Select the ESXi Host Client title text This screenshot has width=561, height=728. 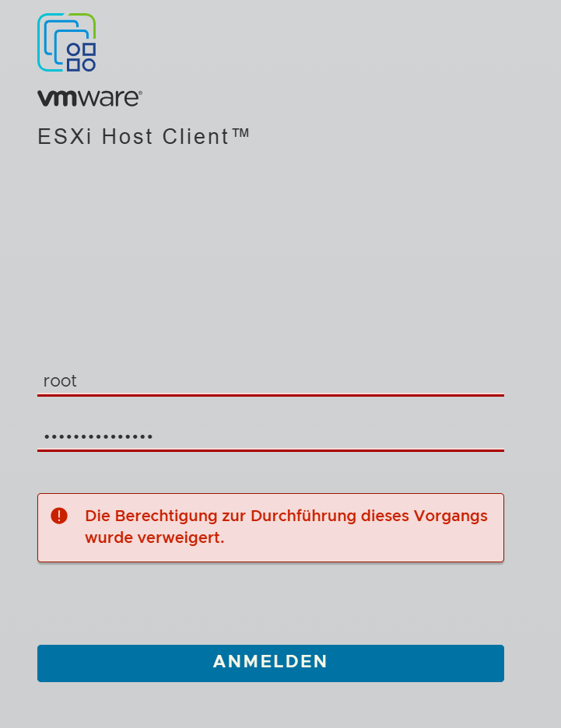click(x=143, y=137)
